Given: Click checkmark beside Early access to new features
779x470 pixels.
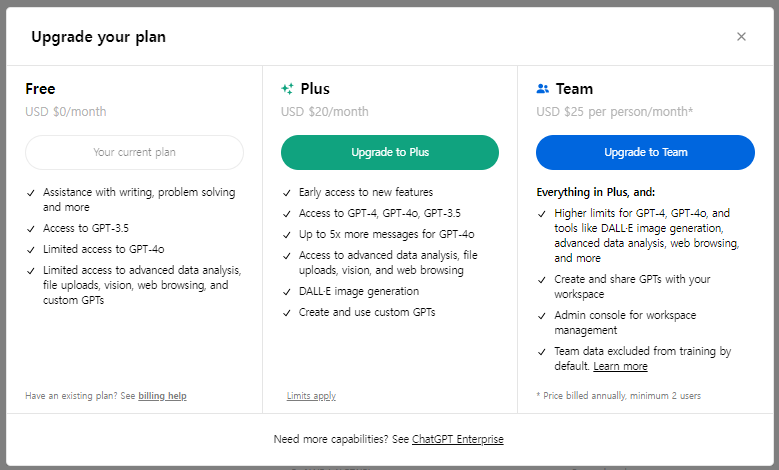Looking at the screenshot, I should [287, 193].
